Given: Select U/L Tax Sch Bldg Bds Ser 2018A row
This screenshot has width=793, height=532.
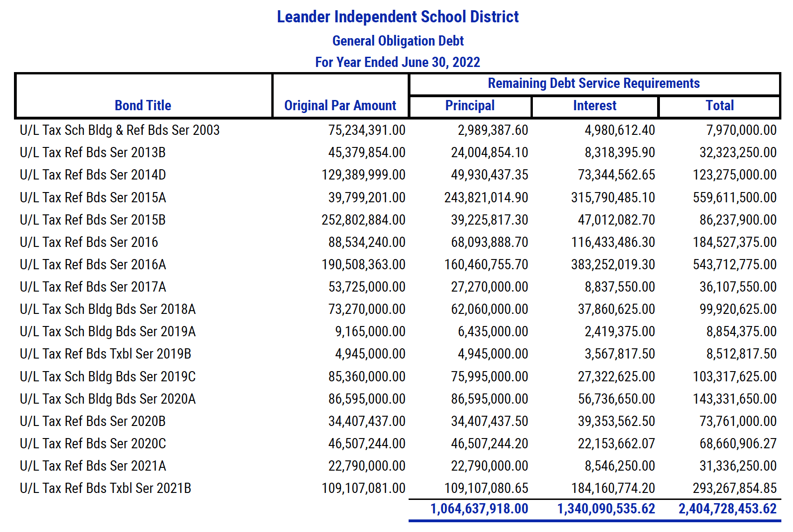Looking at the screenshot, I should (398, 309).
